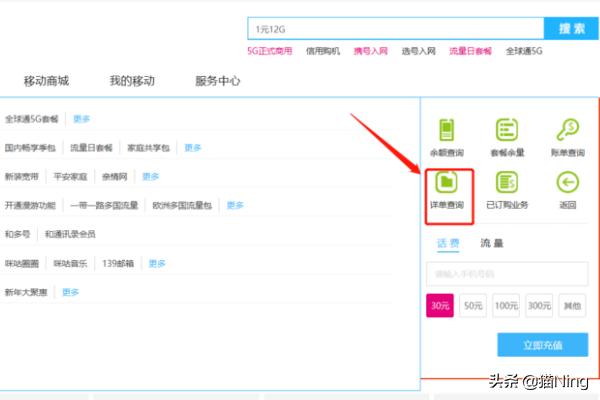Expand 更多 beside 家庭共享包
Screen dimensions: 600x400
(193, 148)
